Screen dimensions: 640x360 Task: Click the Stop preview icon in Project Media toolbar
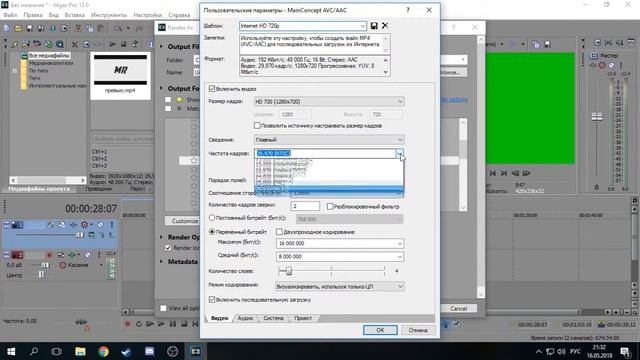tap(123, 44)
